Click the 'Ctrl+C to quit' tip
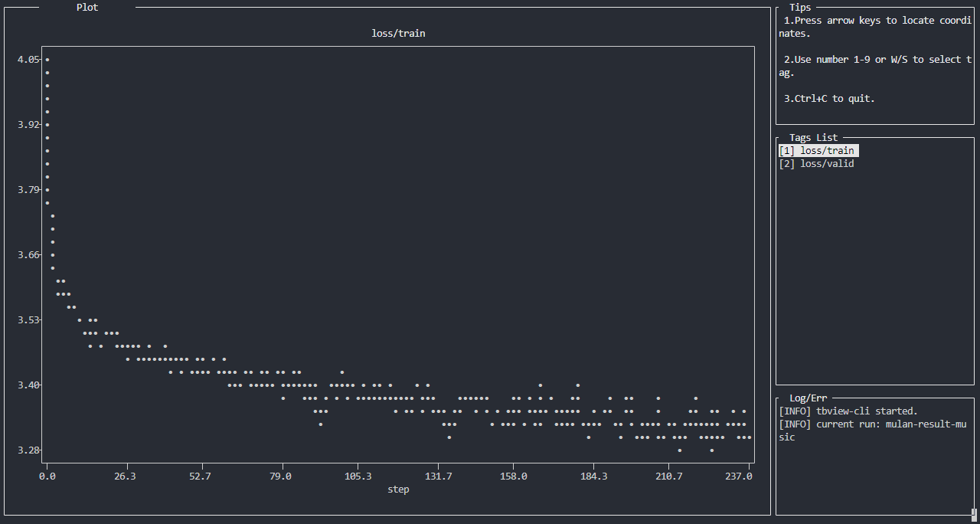This screenshot has height=524, width=980. coord(829,99)
